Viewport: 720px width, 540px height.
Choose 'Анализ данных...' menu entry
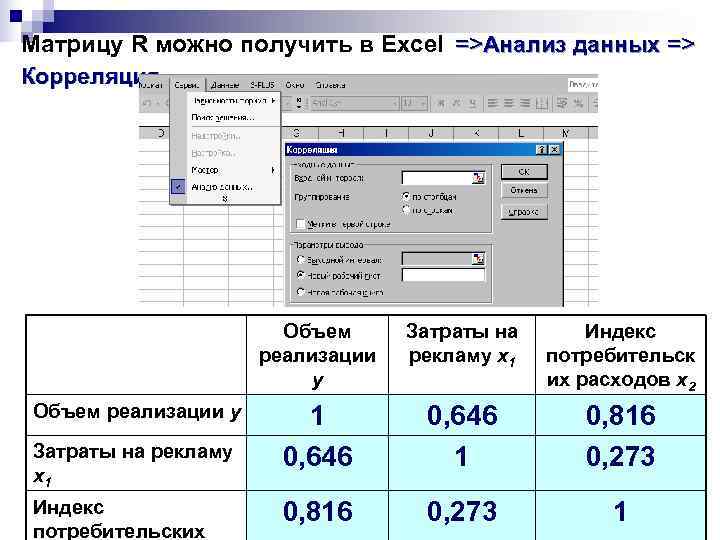pos(234,187)
